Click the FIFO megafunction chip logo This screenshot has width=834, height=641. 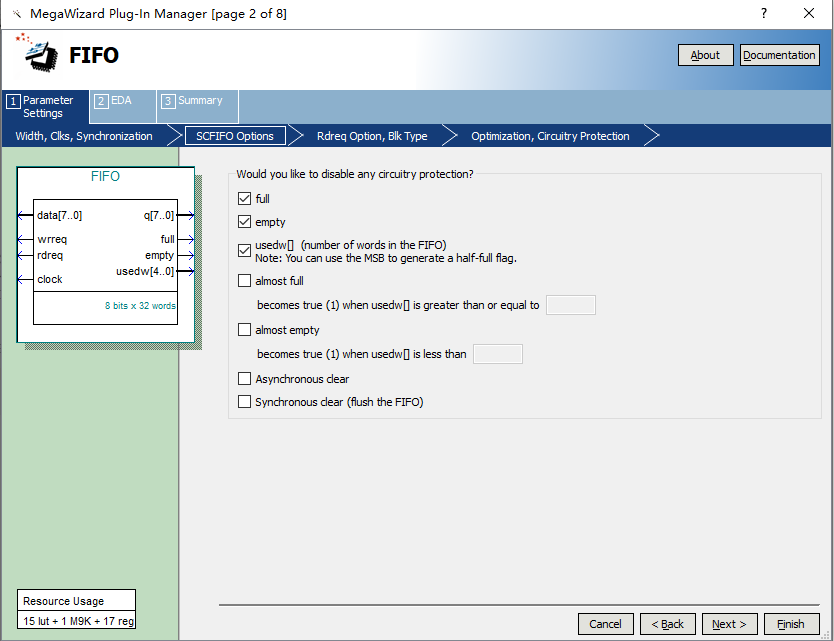pos(36,55)
